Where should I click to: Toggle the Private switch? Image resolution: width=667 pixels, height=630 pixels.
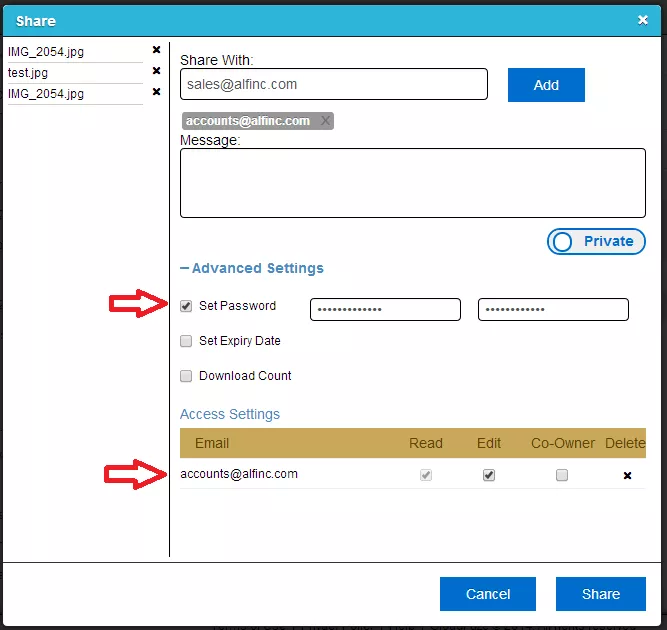pyautogui.click(x=596, y=242)
